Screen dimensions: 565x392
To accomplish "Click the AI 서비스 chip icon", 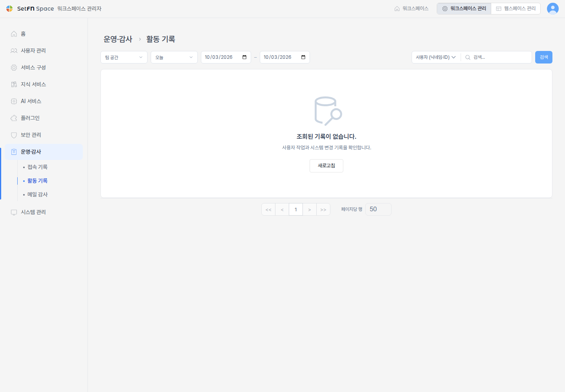I will pos(14,101).
